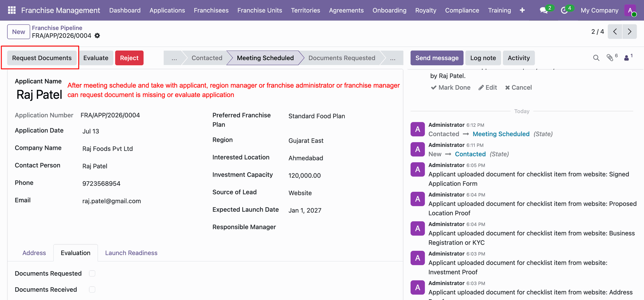Open the Training menu

[499, 10]
